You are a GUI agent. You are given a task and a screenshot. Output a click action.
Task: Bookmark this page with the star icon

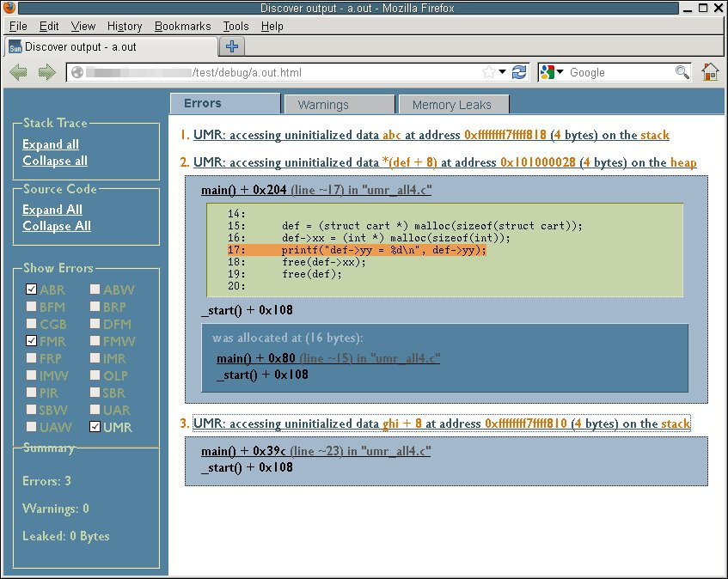[489, 72]
